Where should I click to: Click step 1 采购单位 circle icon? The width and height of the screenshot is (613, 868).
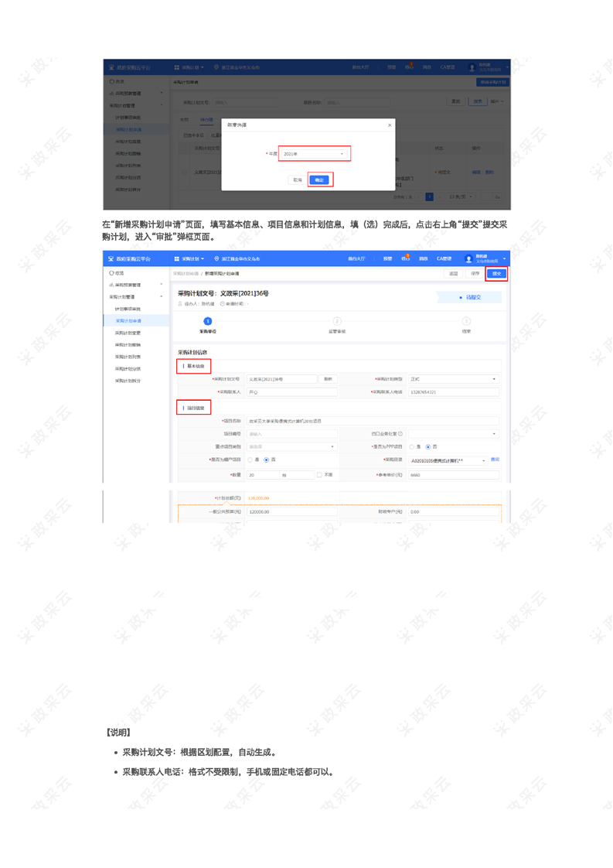(x=207, y=320)
